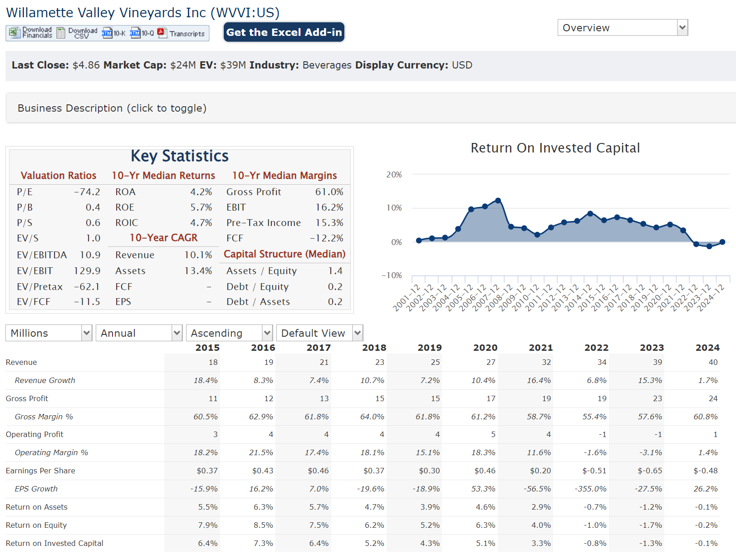Click the Get the Excel Add-in button

284,32
